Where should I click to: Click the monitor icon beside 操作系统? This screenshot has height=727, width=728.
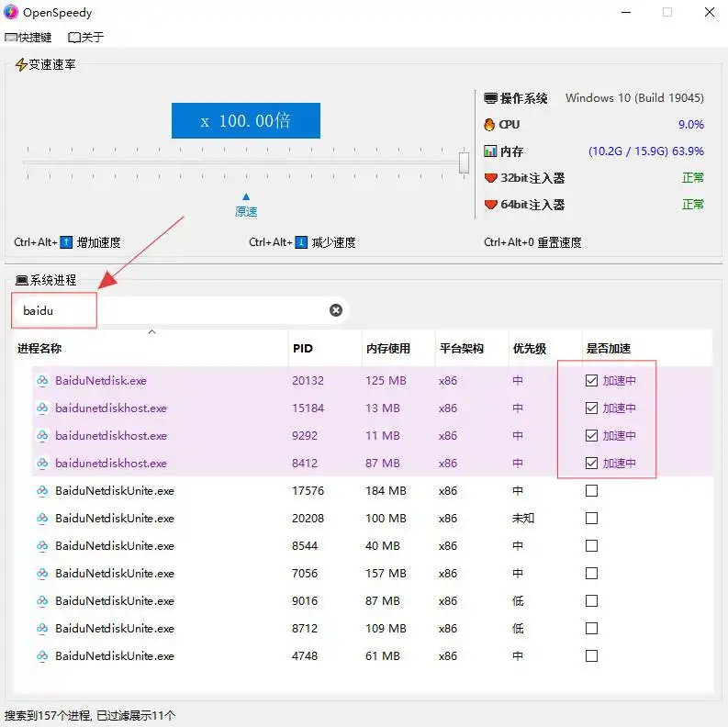coord(490,98)
